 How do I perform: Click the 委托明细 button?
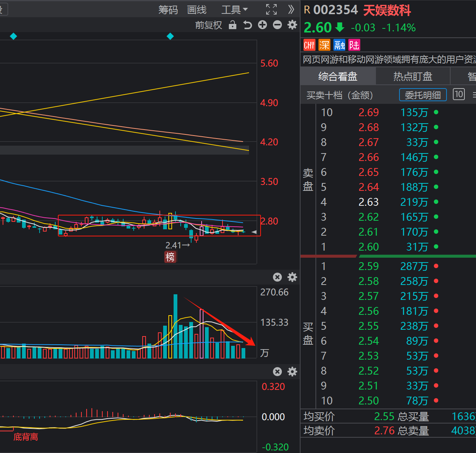(x=423, y=95)
